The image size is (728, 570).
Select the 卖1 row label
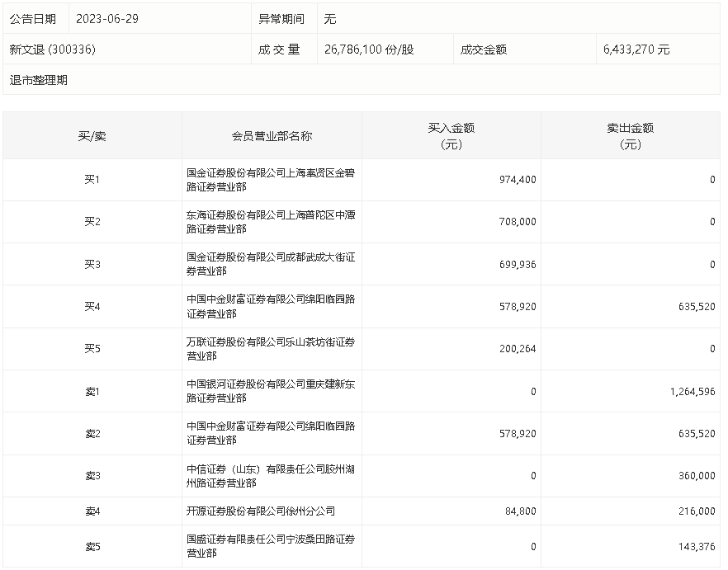92,392
